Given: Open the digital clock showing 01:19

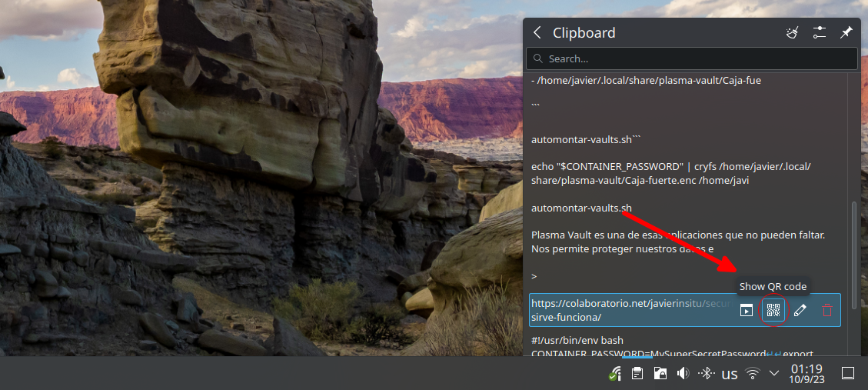Looking at the screenshot, I should 806,373.
